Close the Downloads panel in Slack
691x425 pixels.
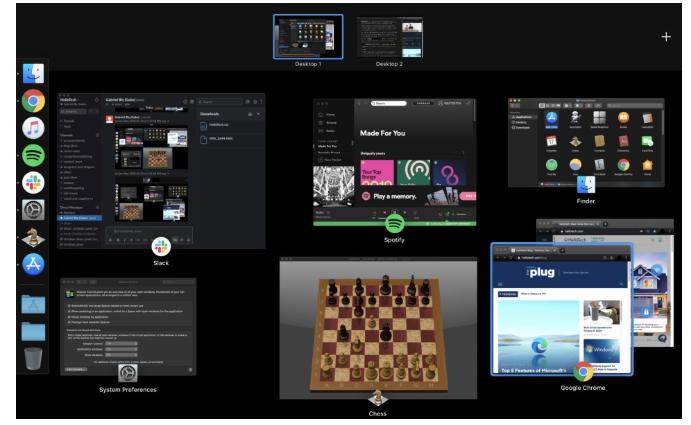[259, 114]
